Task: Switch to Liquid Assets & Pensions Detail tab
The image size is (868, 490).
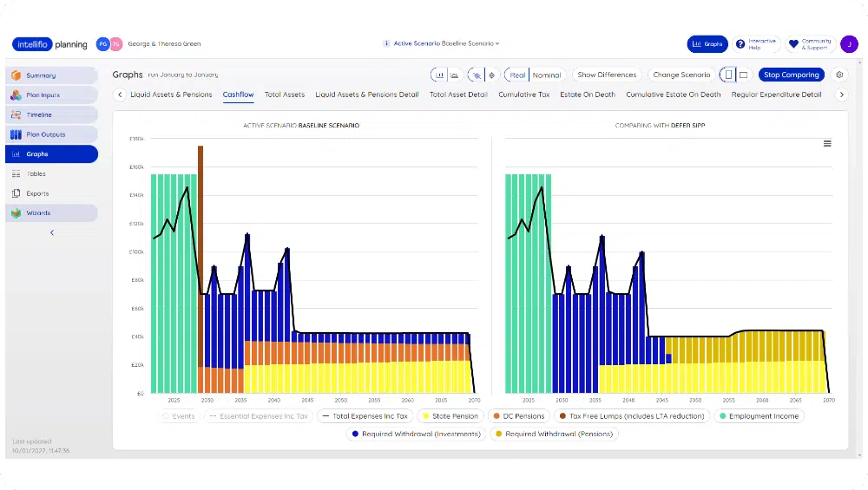Action: click(x=367, y=95)
